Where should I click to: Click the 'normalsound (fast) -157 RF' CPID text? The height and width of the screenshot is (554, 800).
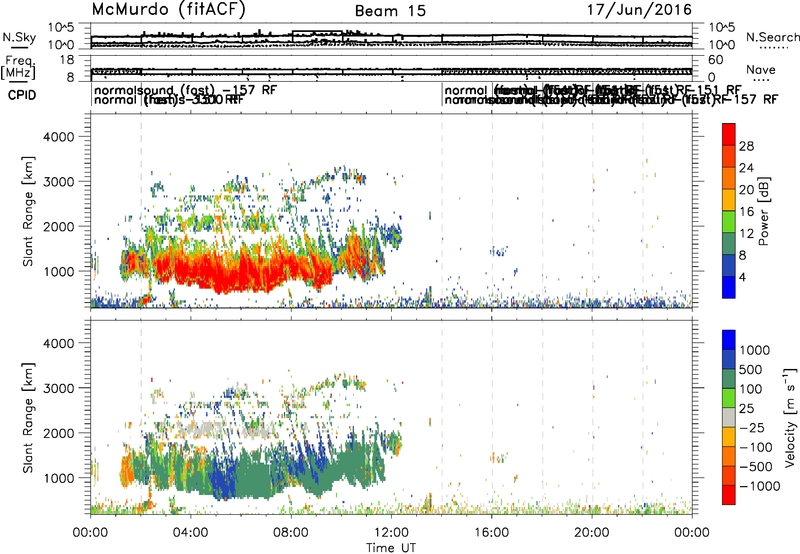click(x=186, y=90)
